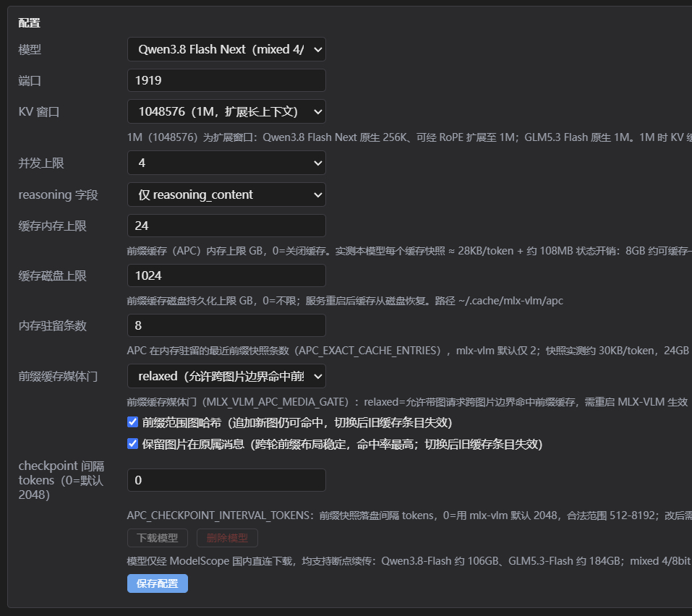Expand the KV 窗口 dropdown showing 1048576
The width and height of the screenshot is (692, 616).
(226, 111)
